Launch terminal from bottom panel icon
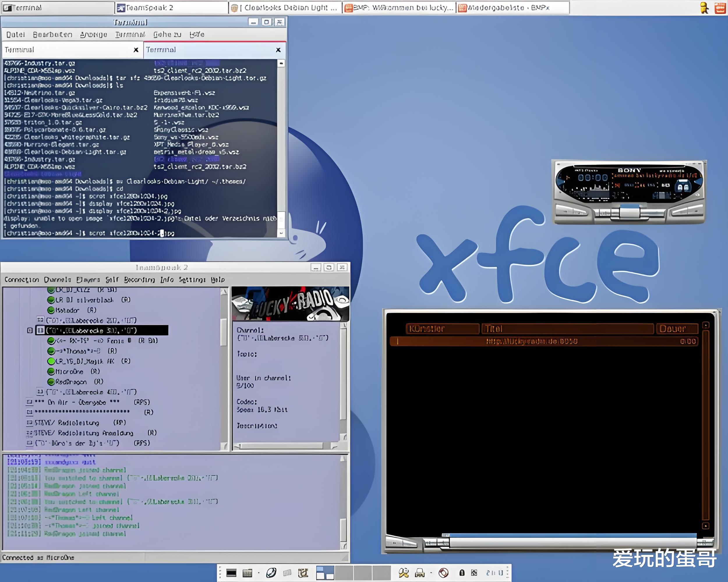The height and width of the screenshot is (582, 728). [231, 573]
